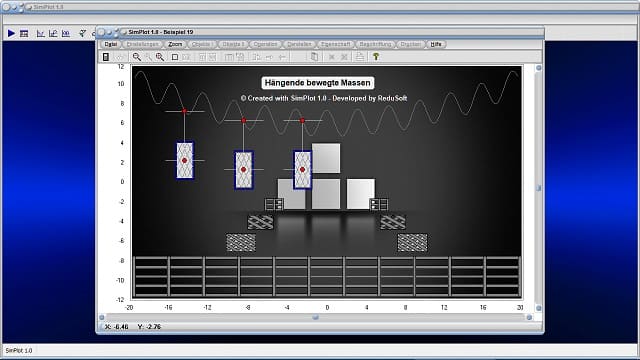Click the greyed zoom out magnifier icon
The height and width of the screenshot is (360, 640).
pyautogui.click(x=148, y=57)
